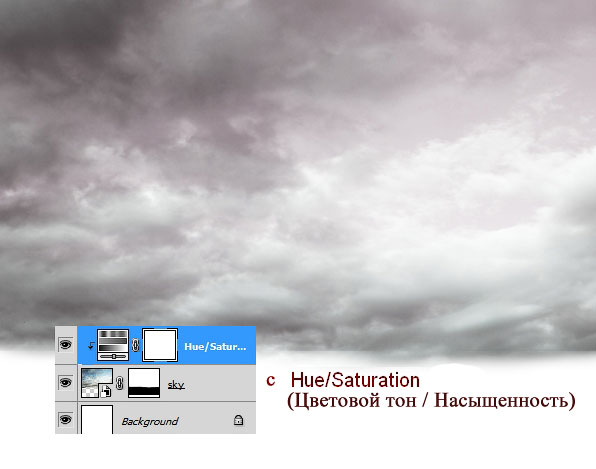This screenshot has width=596, height=469.
Task: Select the sky layer image thumbnail
Action: point(97,383)
